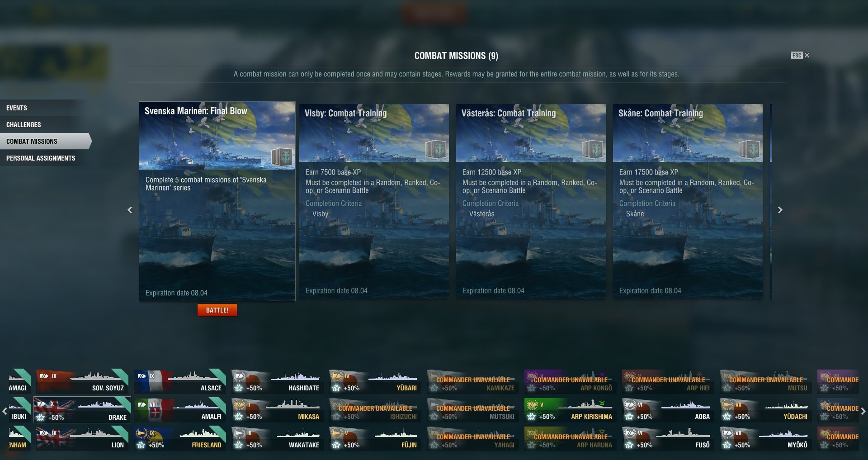868x460 pixels.
Task: Click the star bonus icon on ARP Kirishima
Action: (x=532, y=417)
